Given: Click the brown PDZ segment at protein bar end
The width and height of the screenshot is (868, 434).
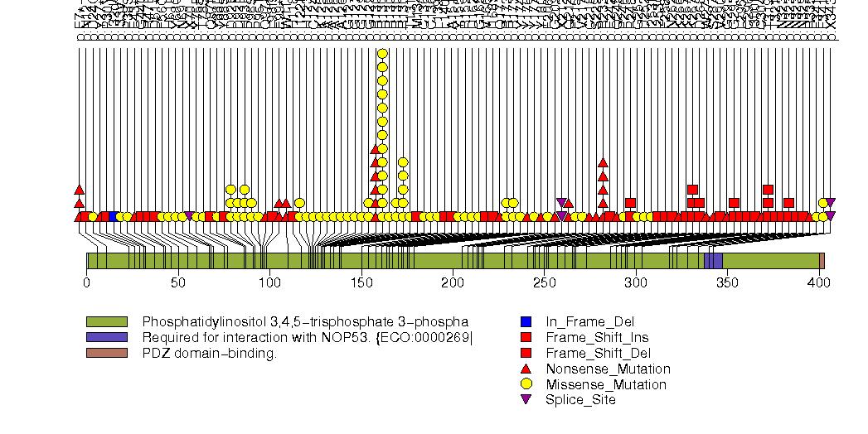Looking at the screenshot, I should point(822,261).
